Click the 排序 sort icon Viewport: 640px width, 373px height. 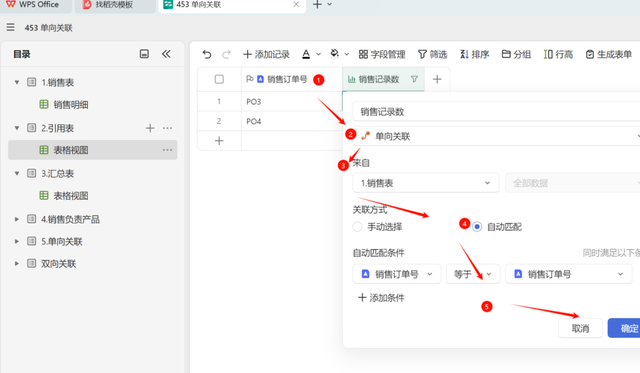[464, 54]
